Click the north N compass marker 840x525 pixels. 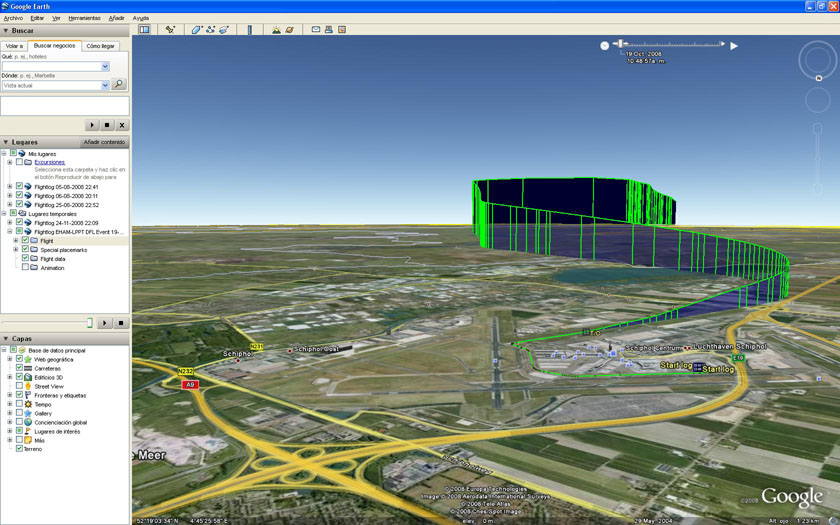(819, 78)
